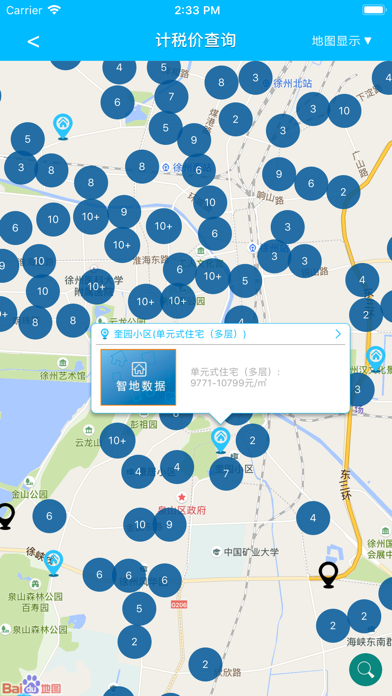392x696 pixels.
Task: Tap 徐州北站 station label
Action: click(293, 83)
